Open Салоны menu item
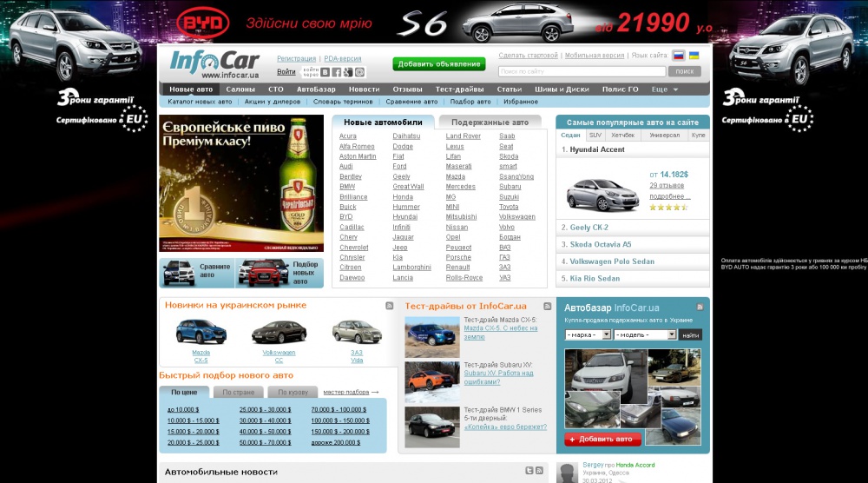 240,89
